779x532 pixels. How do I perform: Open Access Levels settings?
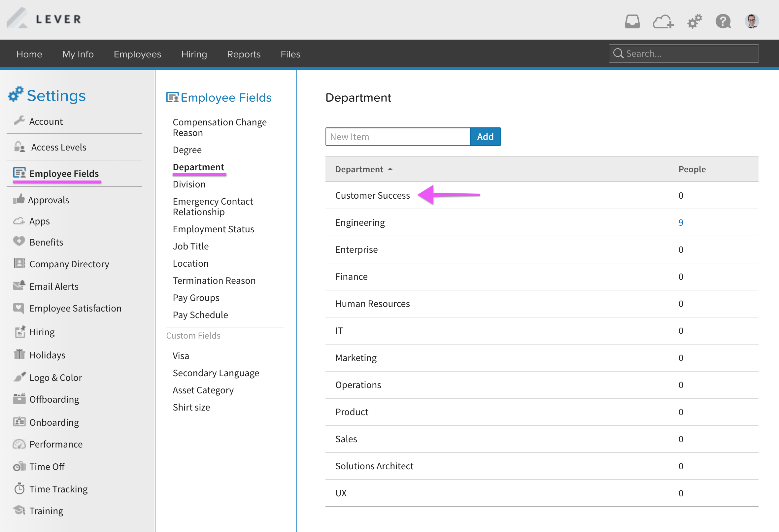tap(58, 147)
